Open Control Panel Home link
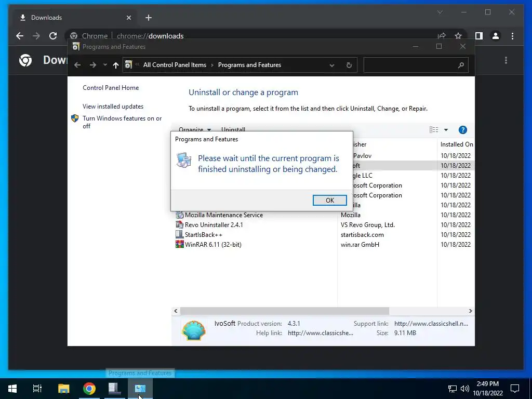The image size is (532, 399). click(111, 87)
